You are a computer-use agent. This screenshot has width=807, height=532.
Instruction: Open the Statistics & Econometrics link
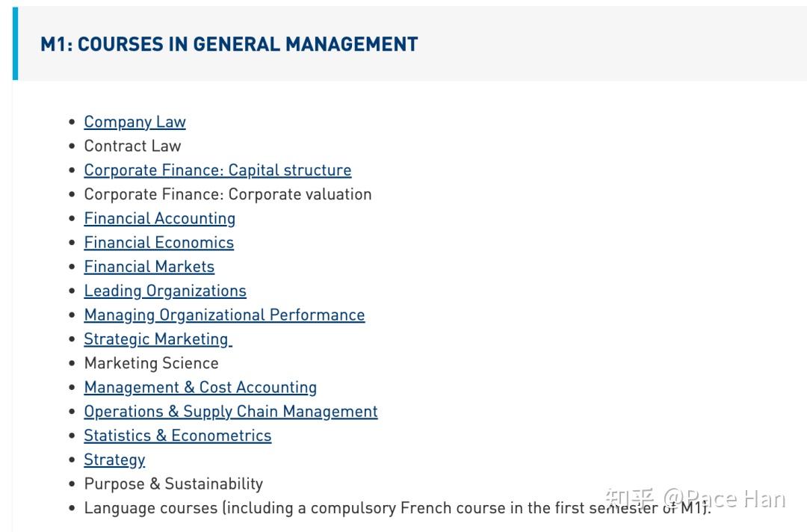tap(177, 436)
